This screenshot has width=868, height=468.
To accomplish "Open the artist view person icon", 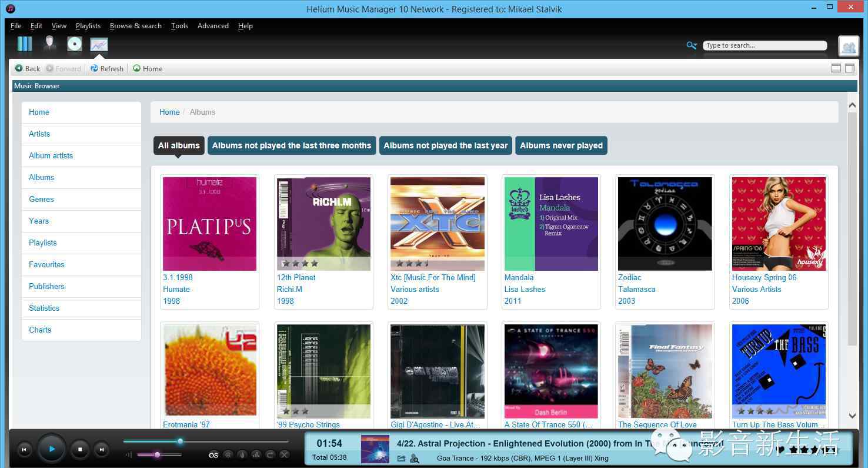I will click(x=50, y=44).
